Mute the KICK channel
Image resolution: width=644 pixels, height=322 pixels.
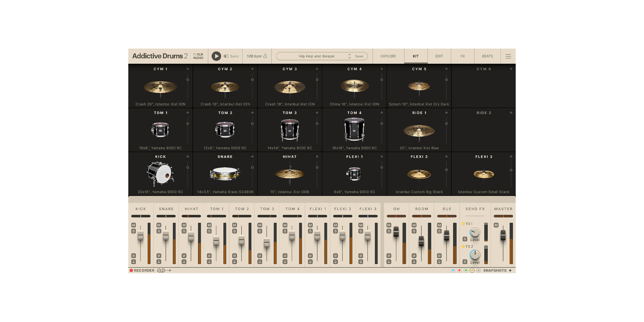coord(134,225)
